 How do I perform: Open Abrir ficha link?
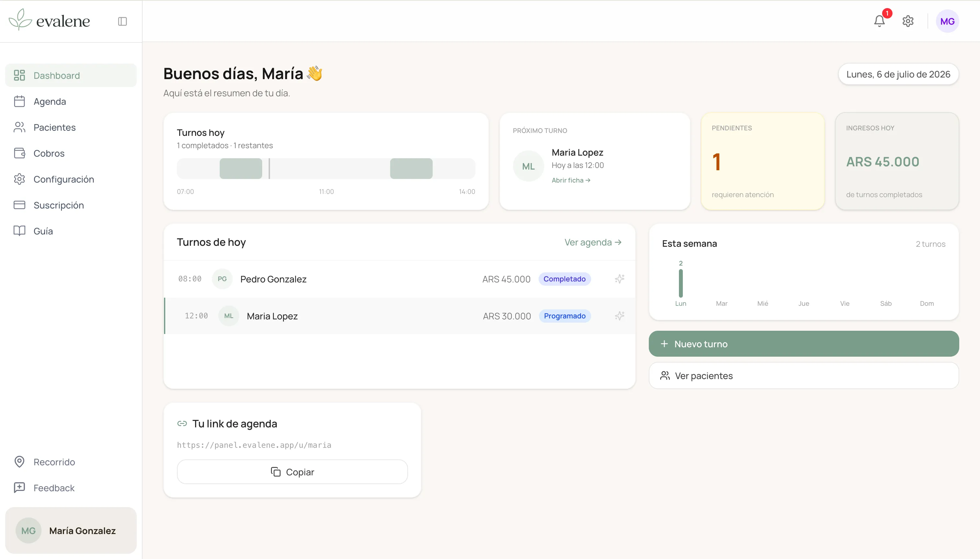tap(571, 180)
